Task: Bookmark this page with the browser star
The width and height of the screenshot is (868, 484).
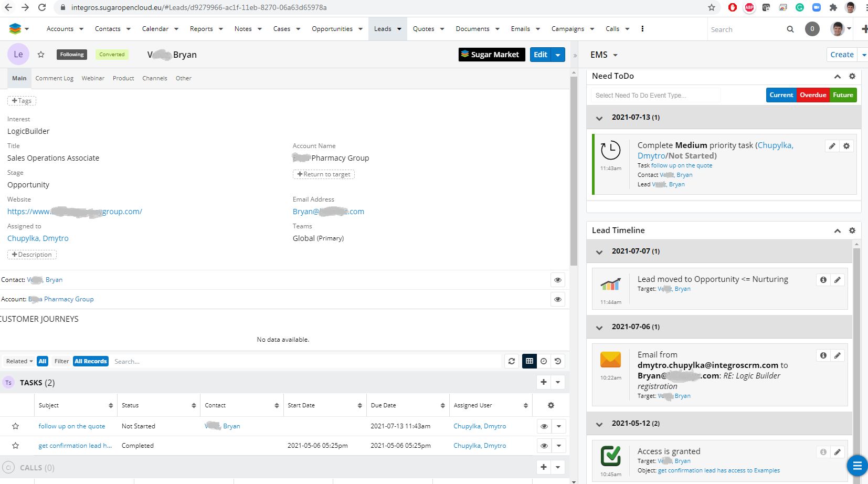Action: 712,7
